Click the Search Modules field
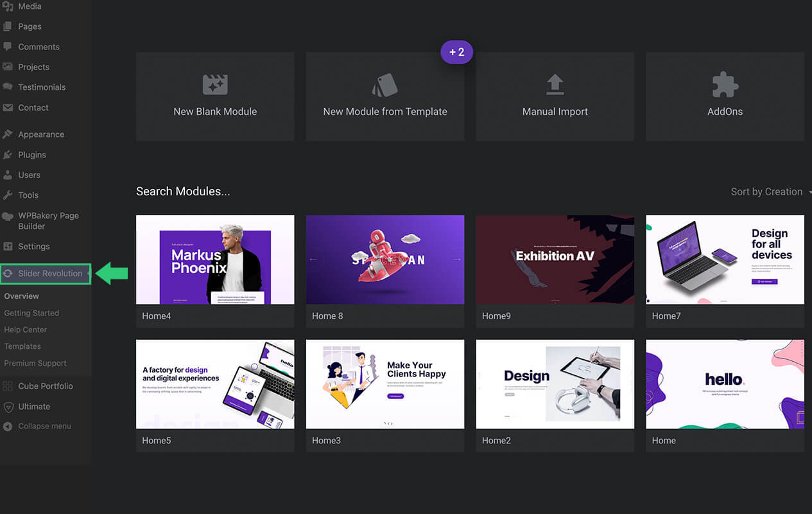Image resolution: width=812 pixels, height=514 pixels. [x=183, y=191]
